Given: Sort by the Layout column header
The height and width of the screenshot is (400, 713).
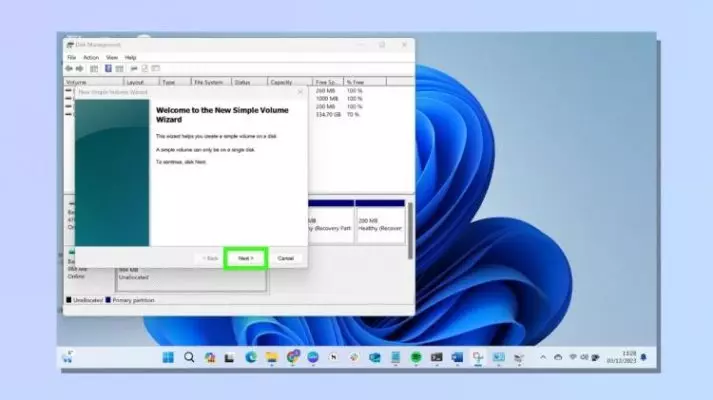Looking at the screenshot, I should (x=141, y=82).
